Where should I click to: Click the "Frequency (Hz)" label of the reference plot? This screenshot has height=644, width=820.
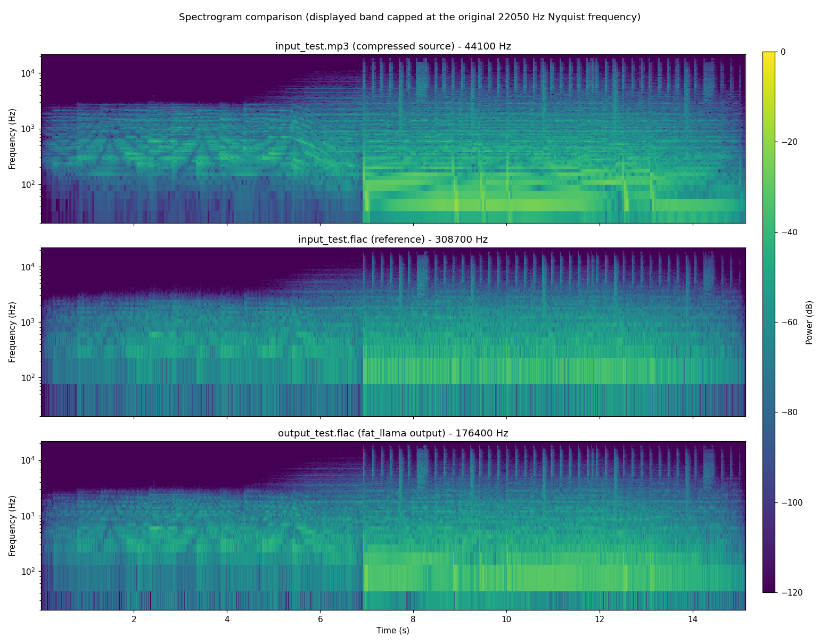pos(13,332)
